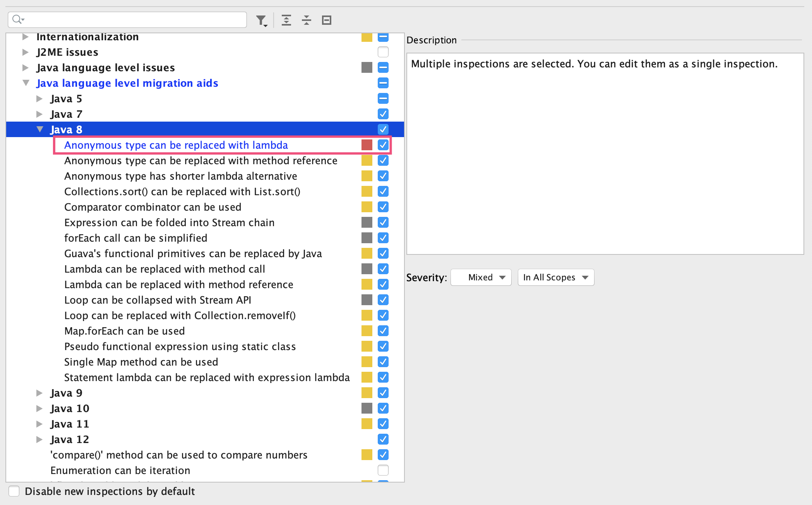Open the Severity Mixed dropdown
Screen dimensions: 812x505
pos(481,277)
